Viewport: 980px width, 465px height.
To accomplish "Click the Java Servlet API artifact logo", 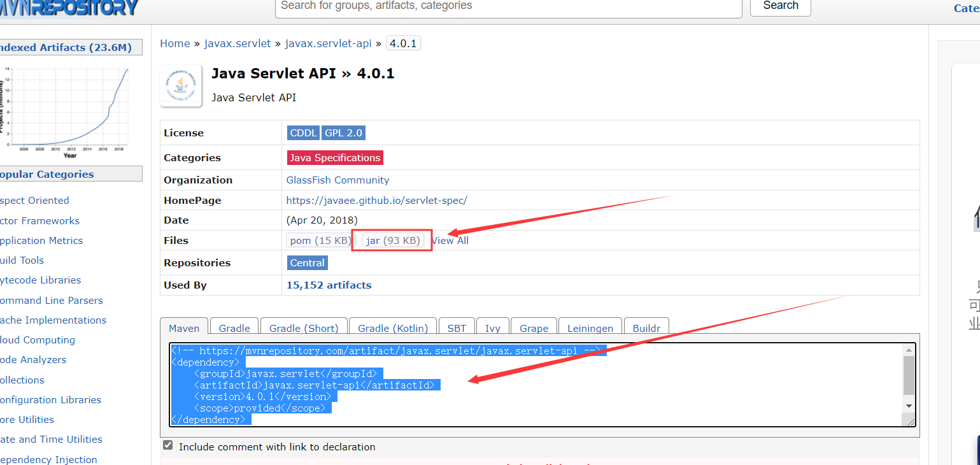I will pos(181,85).
